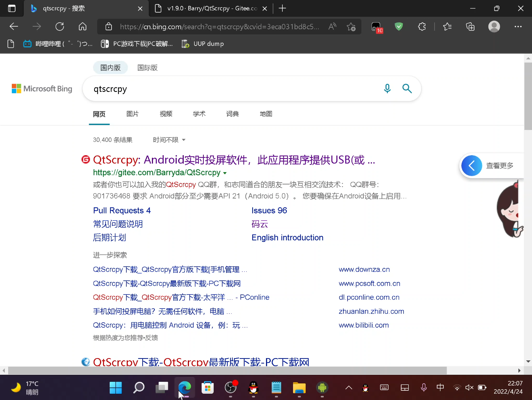This screenshot has height=400, width=532.
Task: Open the www.downza.cn link
Action: click(364, 269)
